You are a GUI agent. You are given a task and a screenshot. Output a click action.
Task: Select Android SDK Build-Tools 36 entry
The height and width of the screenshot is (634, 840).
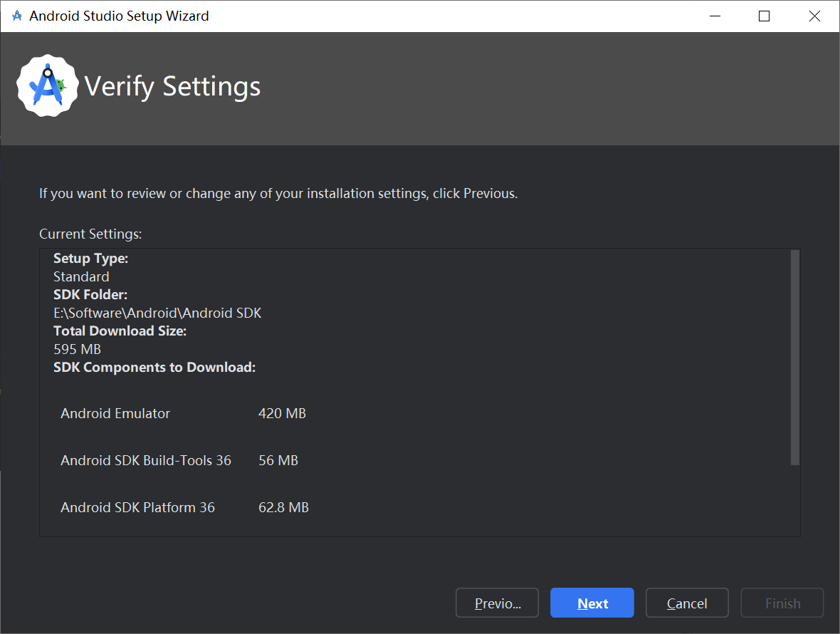click(x=146, y=460)
